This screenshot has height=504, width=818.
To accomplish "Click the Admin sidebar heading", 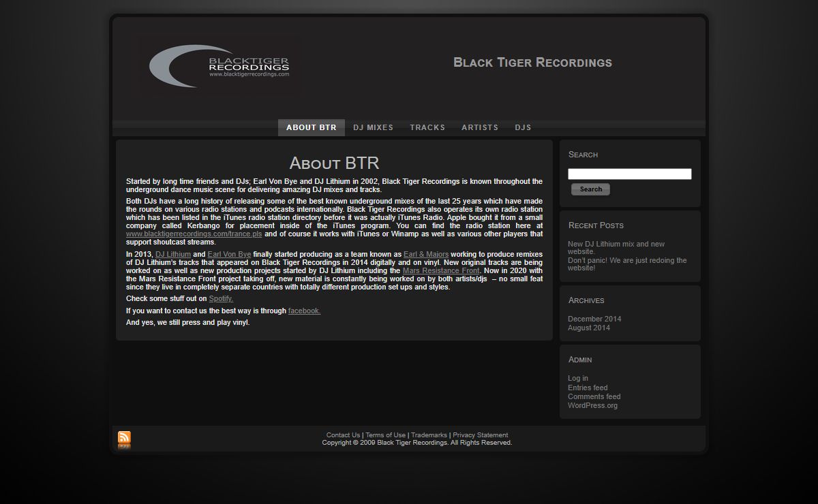I will pos(580,360).
